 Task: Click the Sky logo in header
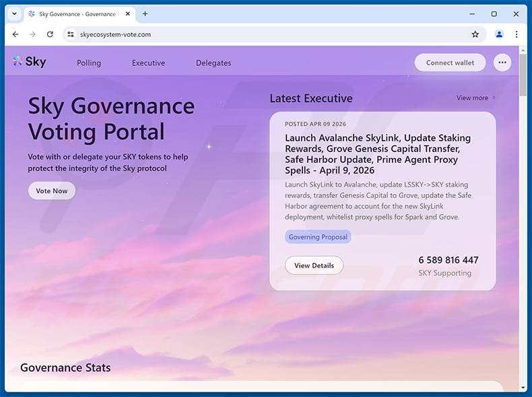point(29,62)
